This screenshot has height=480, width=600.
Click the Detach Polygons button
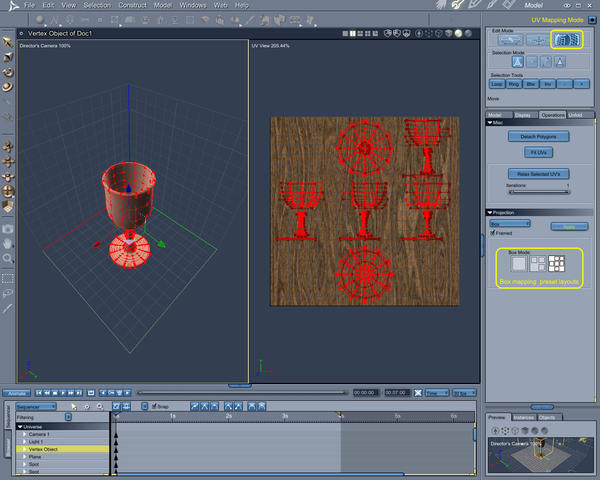(539, 135)
